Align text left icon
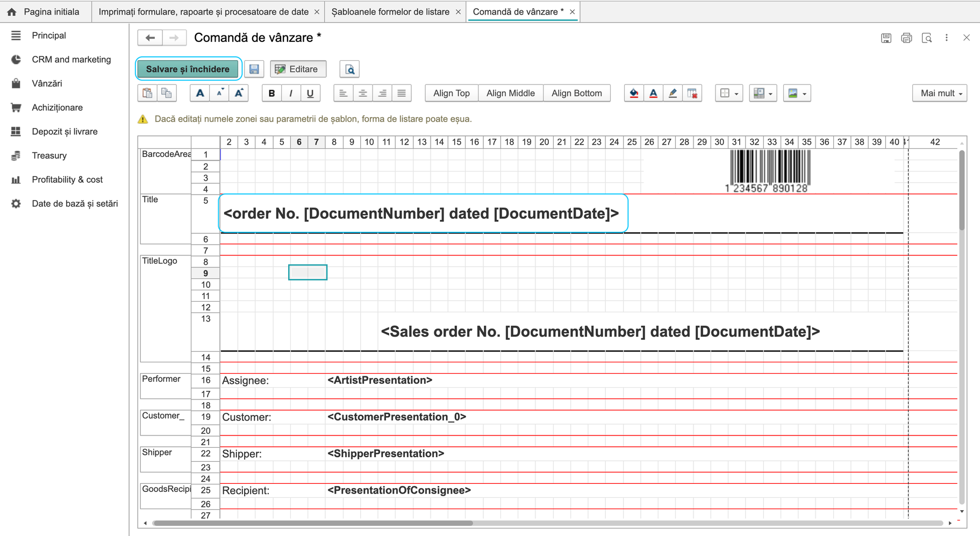 pos(343,93)
